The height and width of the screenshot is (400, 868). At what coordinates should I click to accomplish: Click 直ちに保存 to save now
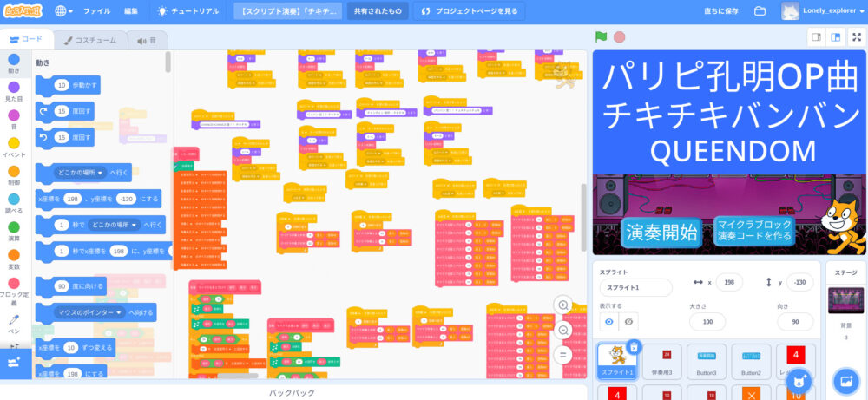pyautogui.click(x=720, y=11)
